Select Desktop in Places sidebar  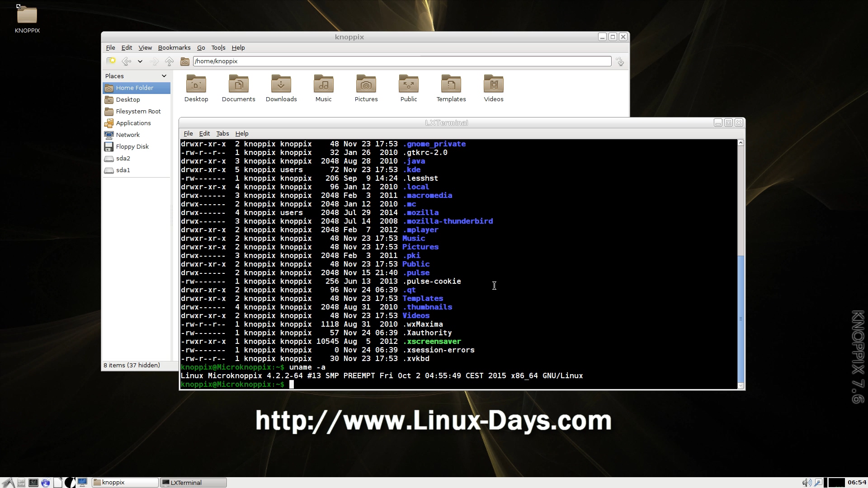pos(137,99)
